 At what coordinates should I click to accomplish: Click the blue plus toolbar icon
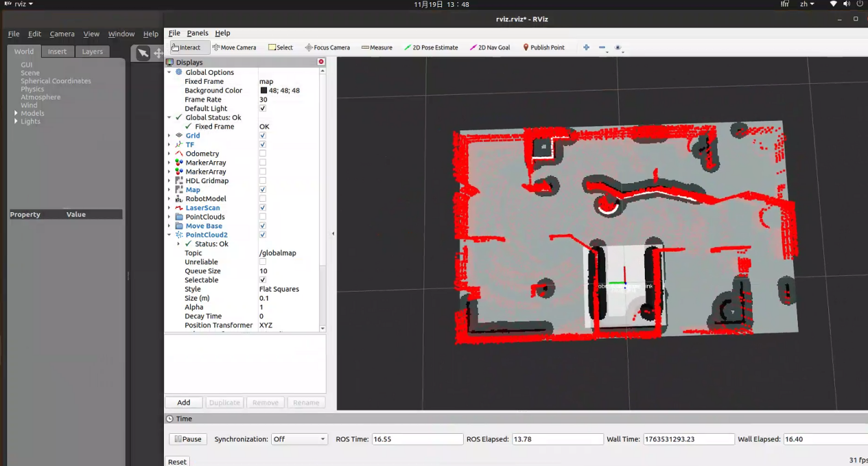586,47
